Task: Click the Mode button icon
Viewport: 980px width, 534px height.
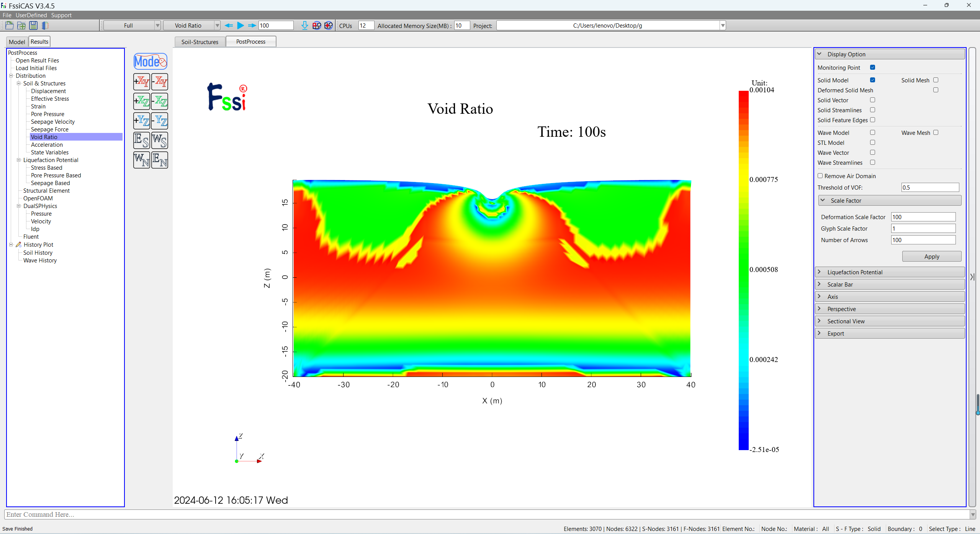Action: click(x=151, y=61)
